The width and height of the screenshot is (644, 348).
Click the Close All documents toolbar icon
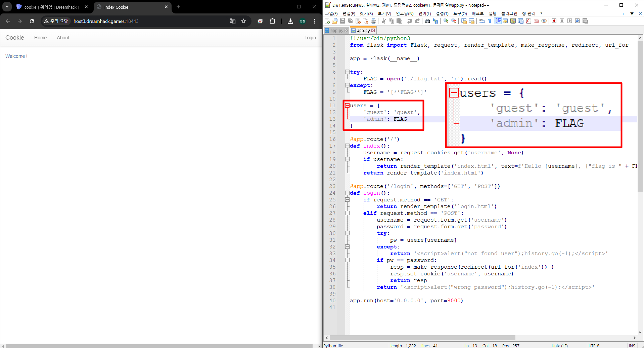pyautogui.click(x=366, y=21)
